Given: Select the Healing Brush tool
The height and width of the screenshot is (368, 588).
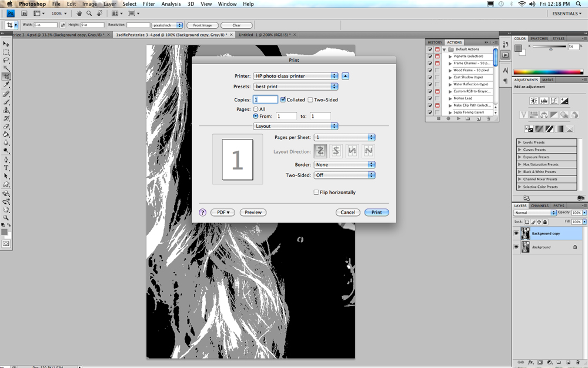Looking at the screenshot, I should point(6,94).
